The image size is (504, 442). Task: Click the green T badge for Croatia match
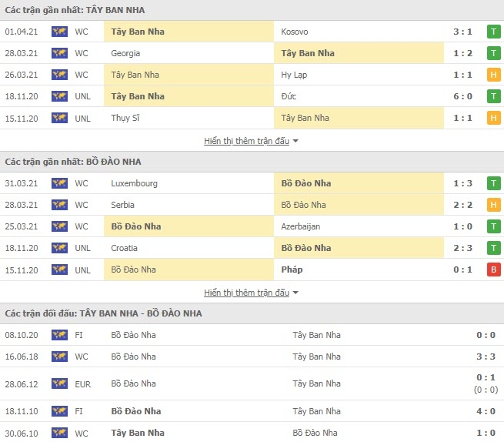pyautogui.click(x=494, y=248)
